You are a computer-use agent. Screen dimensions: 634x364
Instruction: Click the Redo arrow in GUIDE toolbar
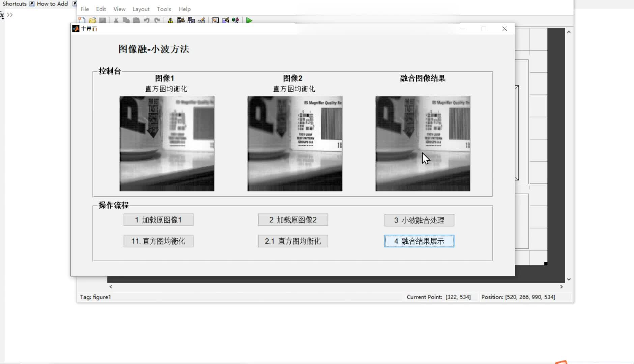[x=157, y=21]
